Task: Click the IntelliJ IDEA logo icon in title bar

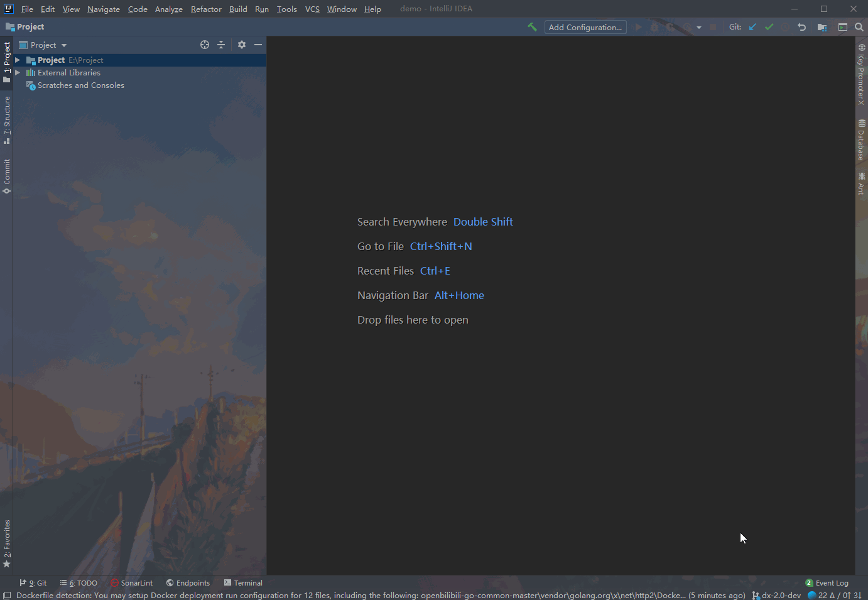Action: click(8, 9)
